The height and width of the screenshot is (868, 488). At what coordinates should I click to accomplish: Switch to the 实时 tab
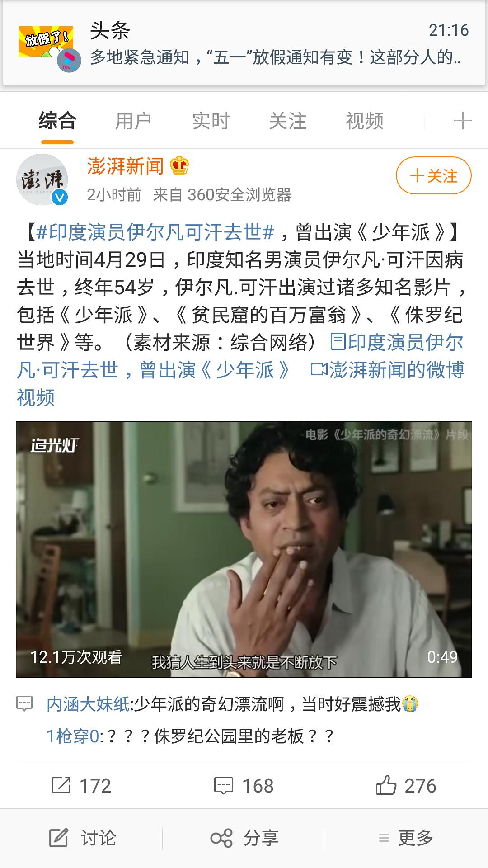click(x=211, y=121)
